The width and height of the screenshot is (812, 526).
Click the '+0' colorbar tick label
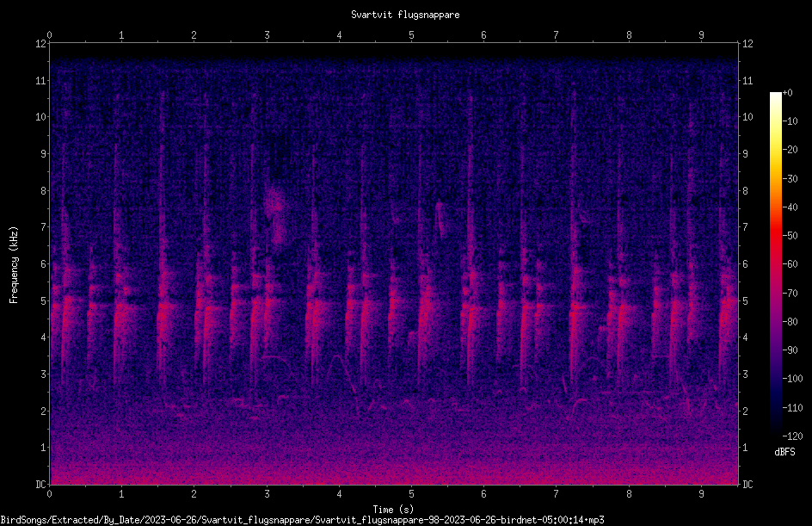pos(788,93)
